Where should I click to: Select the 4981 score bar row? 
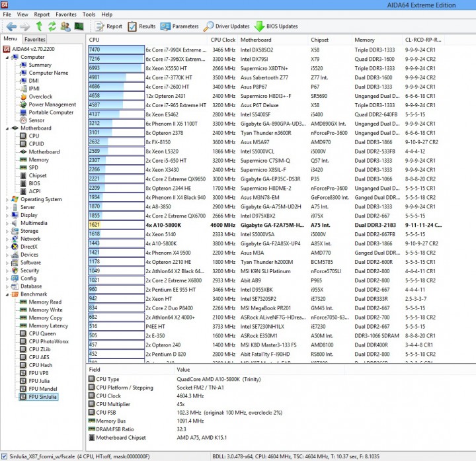(116, 77)
